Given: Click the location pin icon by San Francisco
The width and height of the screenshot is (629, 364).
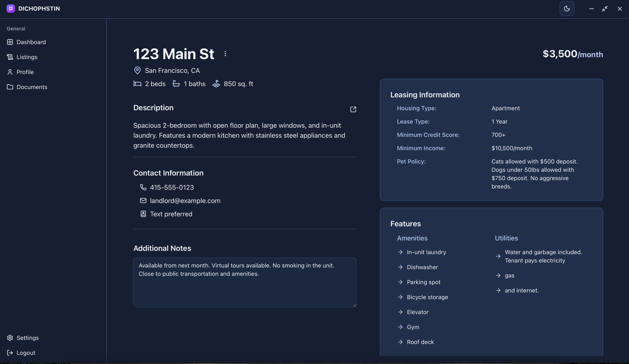Looking at the screenshot, I should point(137,70).
